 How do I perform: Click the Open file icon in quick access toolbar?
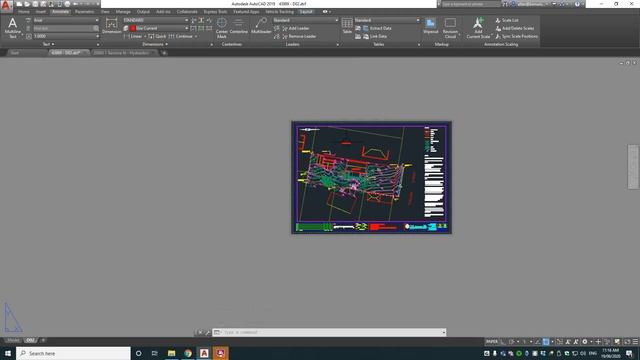27,4
